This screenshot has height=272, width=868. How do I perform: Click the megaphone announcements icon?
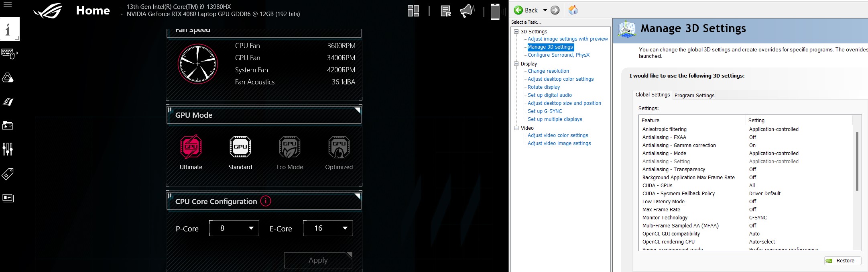point(467,11)
